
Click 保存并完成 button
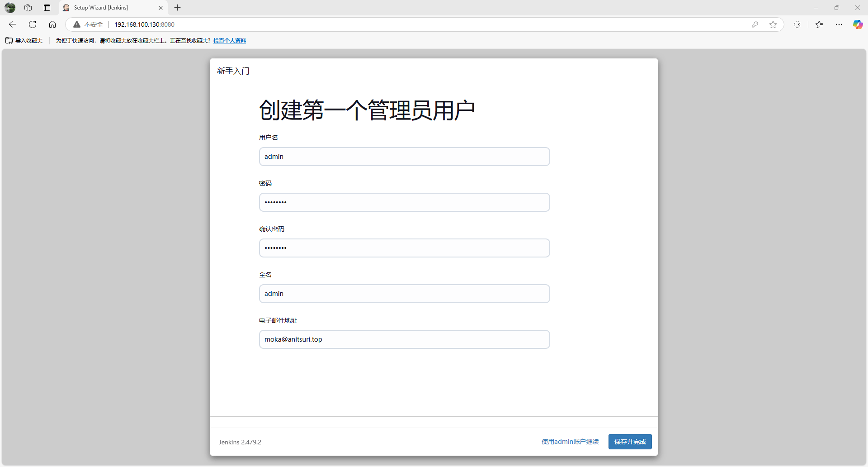tap(630, 442)
